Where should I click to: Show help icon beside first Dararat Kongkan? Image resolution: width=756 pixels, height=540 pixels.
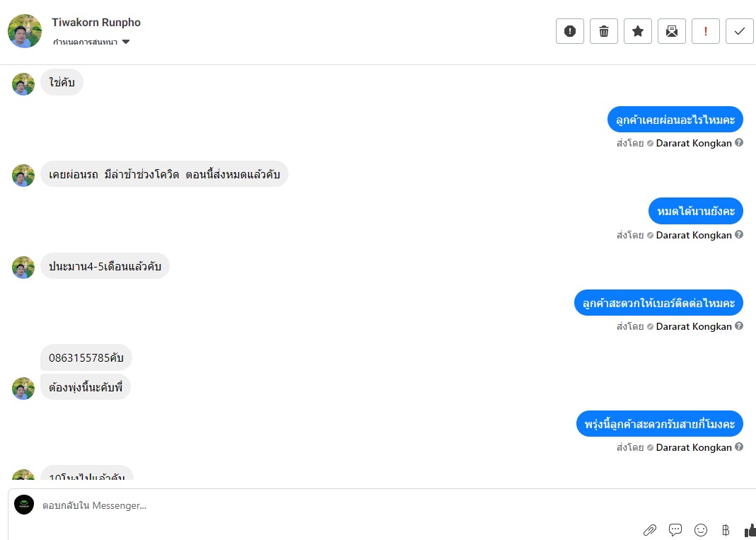738,143
